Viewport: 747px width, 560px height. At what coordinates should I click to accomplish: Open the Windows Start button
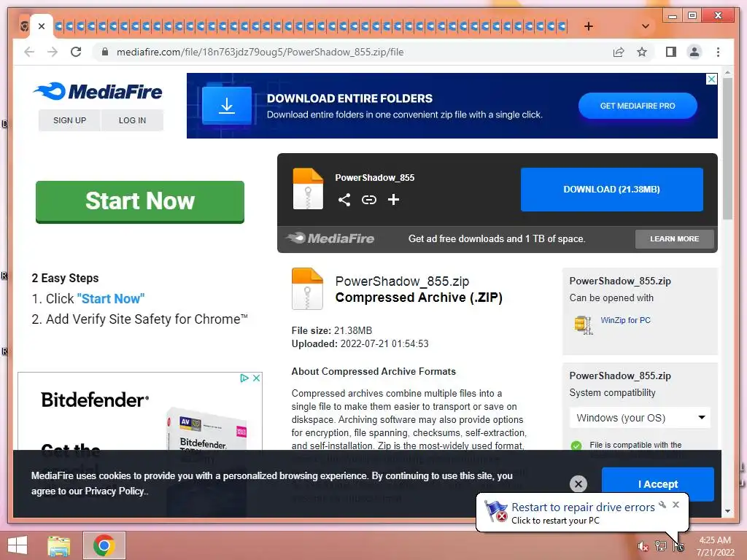18,545
